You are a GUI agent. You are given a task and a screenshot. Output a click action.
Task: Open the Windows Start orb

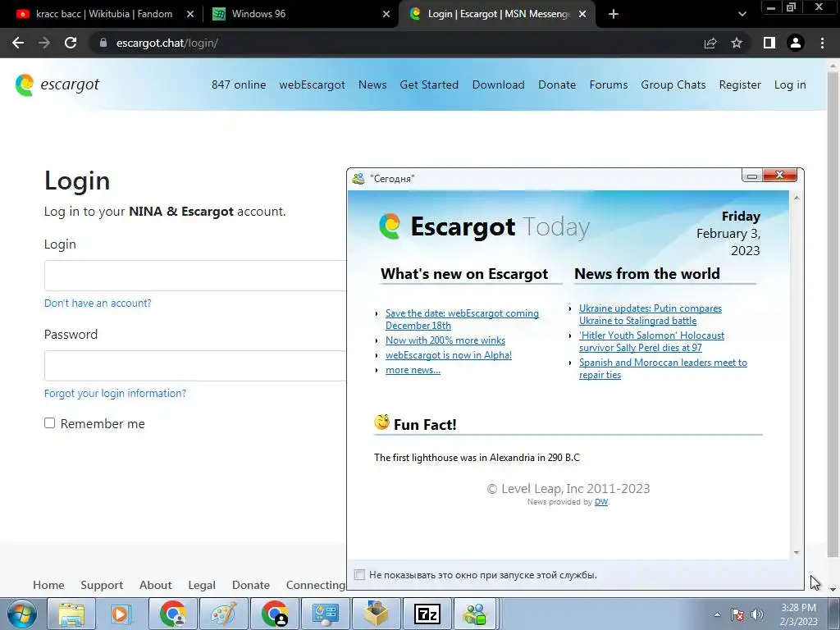[x=22, y=614]
